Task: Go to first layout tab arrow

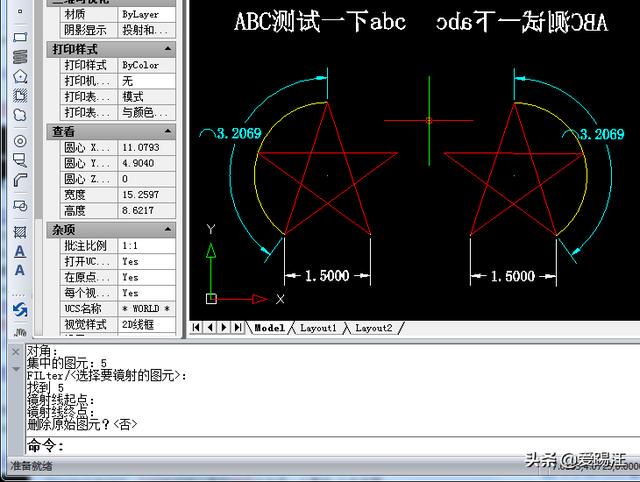Action: [x=196, y=327]
